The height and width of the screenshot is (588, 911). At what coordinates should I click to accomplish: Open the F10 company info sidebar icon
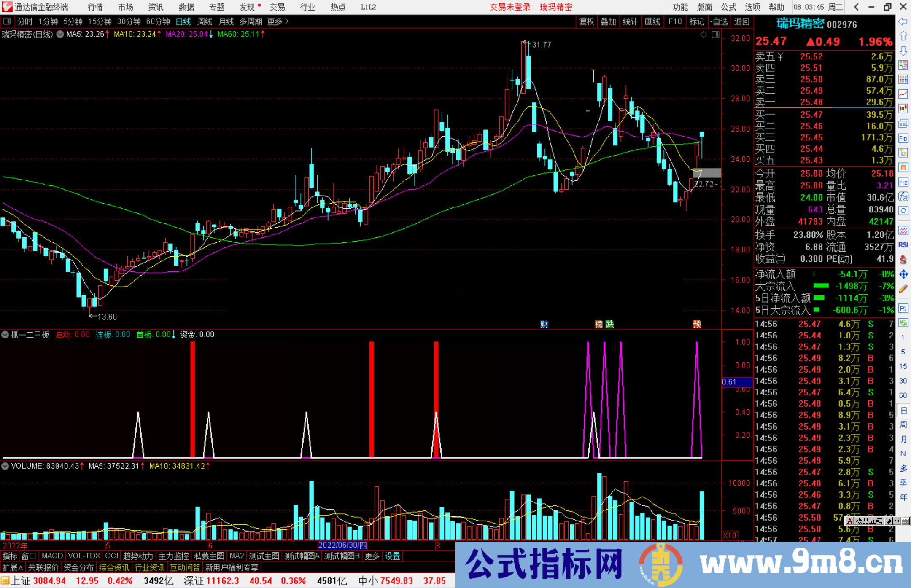(x=903, y=138)
